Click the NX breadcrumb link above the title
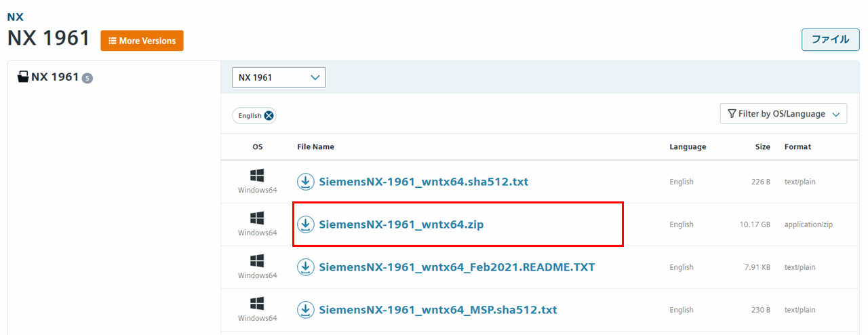868x335 pixels. (x=16, y=17)
